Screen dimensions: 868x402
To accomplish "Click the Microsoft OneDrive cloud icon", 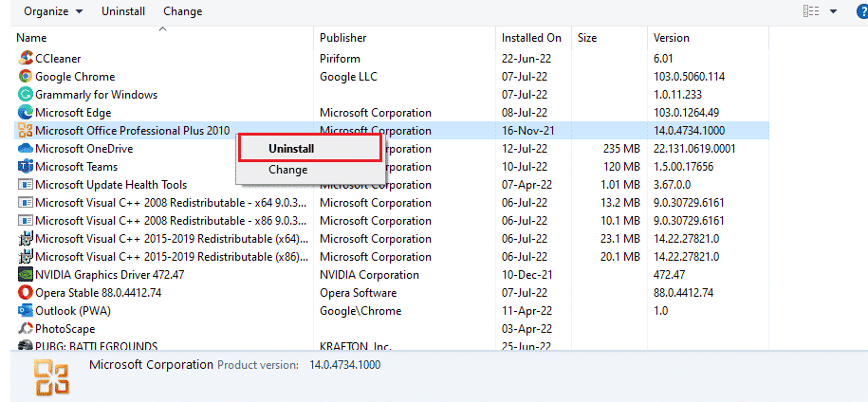I will (x=26, y=149).
